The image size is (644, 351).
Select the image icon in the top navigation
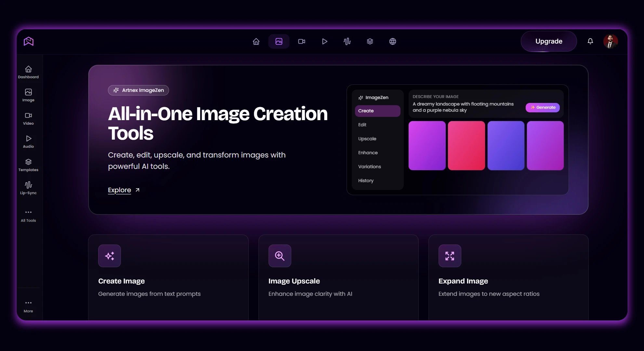pos(279,41)
